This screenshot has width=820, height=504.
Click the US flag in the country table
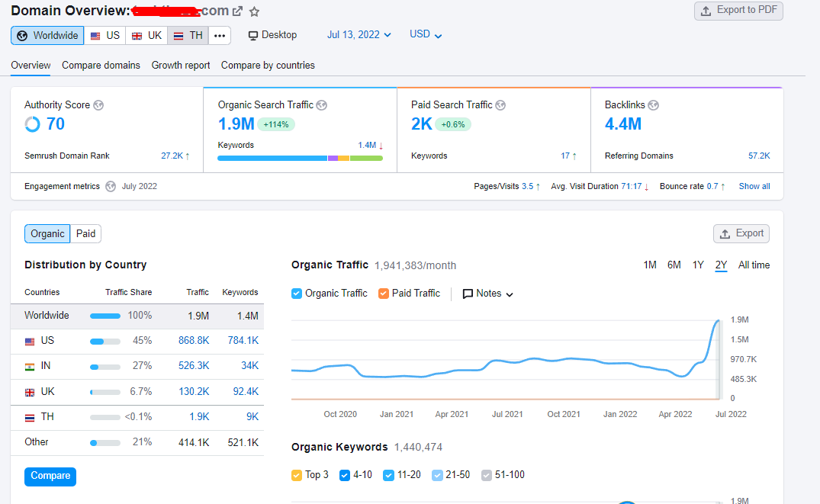(x=30, y=342)
